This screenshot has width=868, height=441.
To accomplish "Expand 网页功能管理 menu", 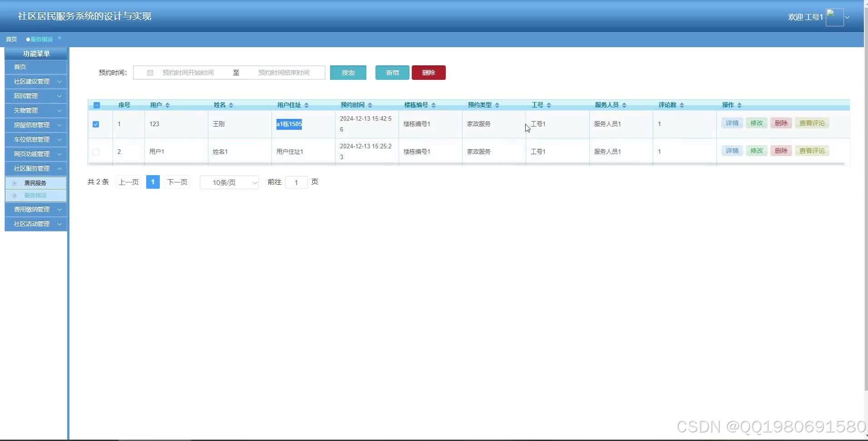I will pos(36,154).
